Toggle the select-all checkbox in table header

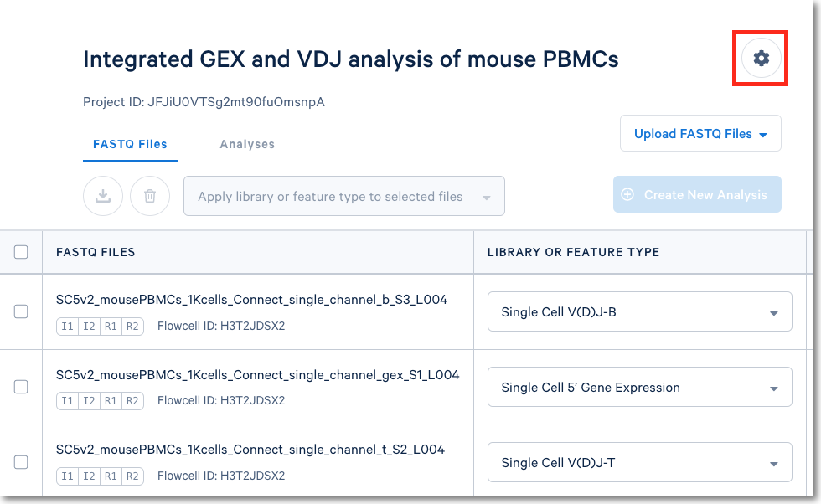tap(21, 252)
